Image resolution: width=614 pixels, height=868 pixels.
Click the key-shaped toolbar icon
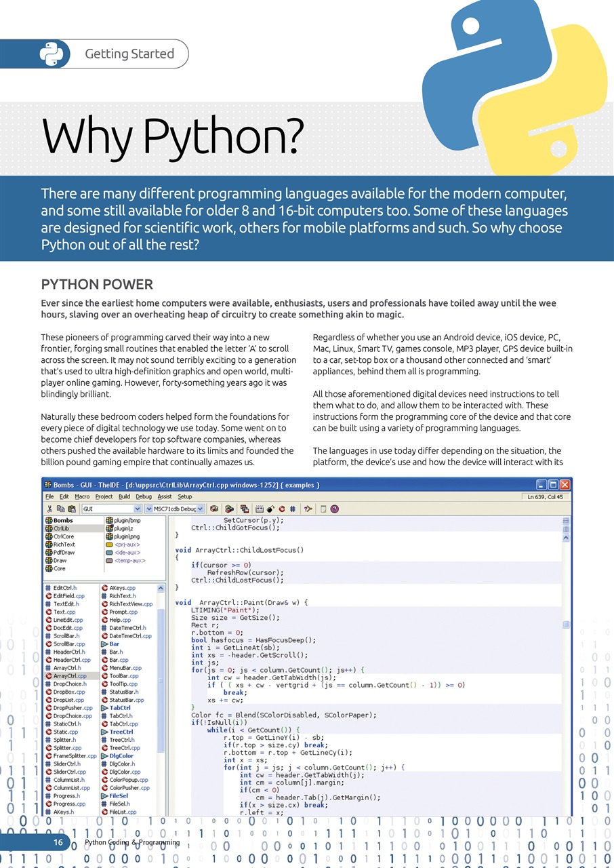(x=308, y=509)
